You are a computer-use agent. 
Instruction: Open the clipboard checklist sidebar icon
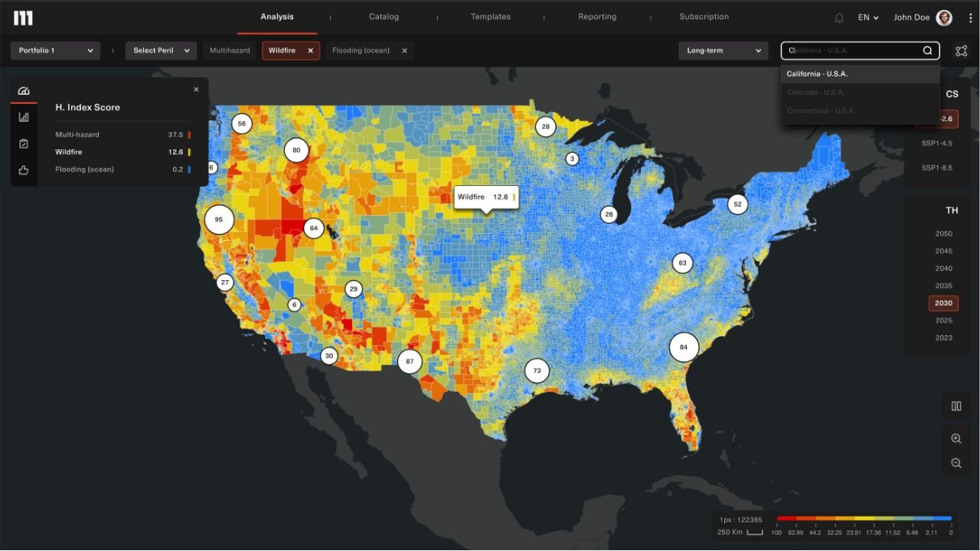coord(24,144)
